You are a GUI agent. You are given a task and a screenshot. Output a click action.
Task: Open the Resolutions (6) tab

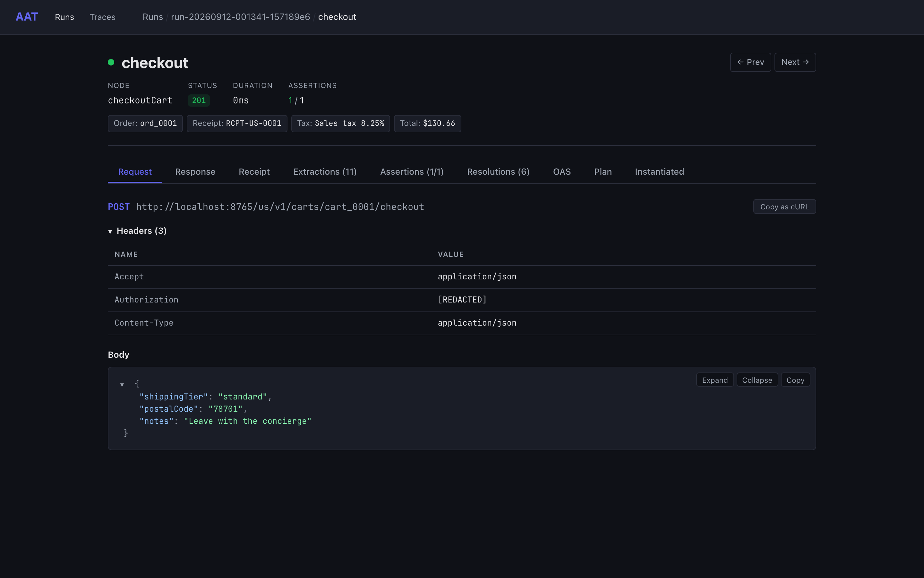498,172
